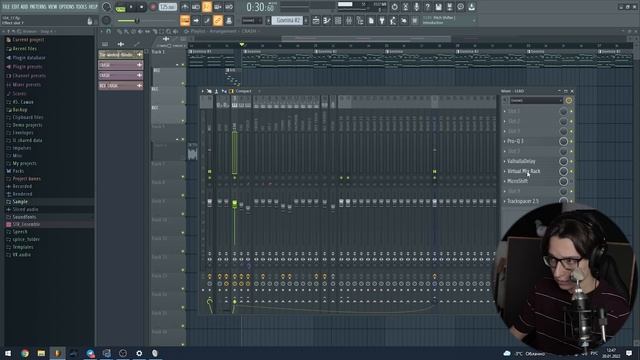This screenshot has height=360, width=640.
Task: Click the microphone recording icon
Action: click(416, 7)
